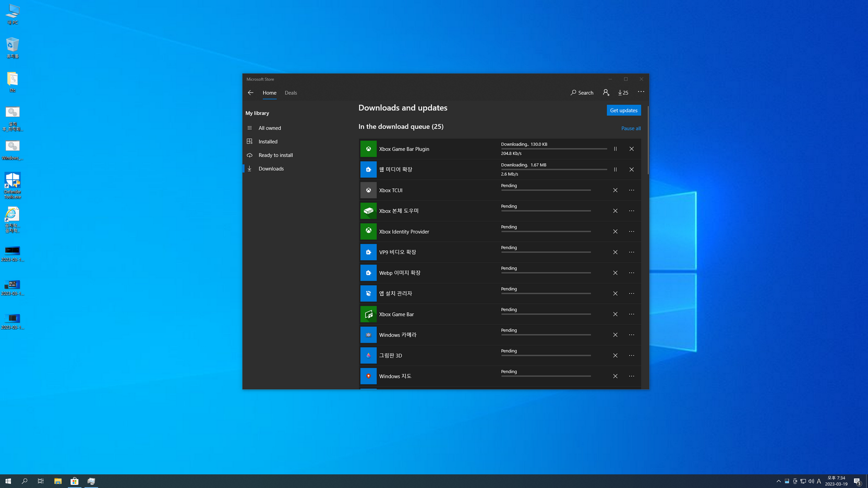Click the Xbox Identity Provider app icon
The image size is (868, 488).
tap(368, 231)
